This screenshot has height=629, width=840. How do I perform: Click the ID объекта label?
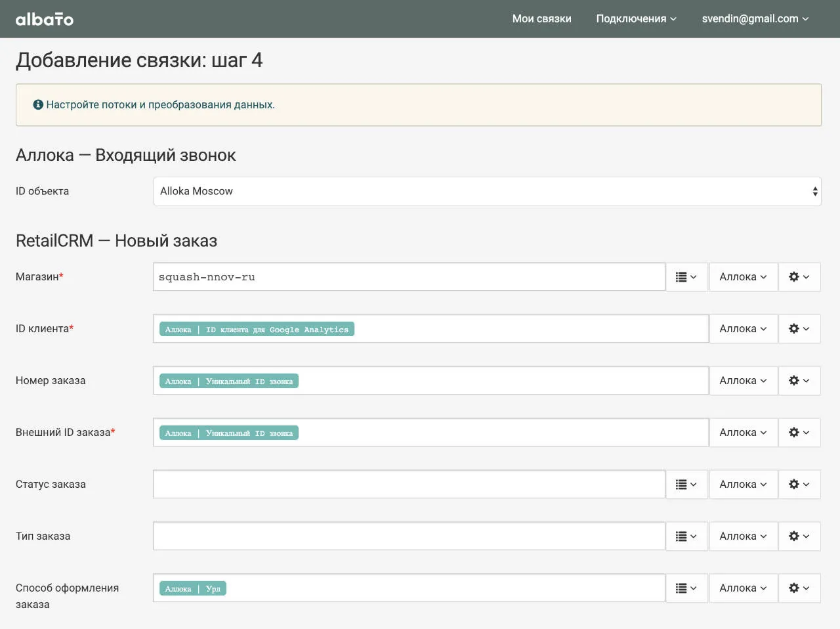(42, 191)
